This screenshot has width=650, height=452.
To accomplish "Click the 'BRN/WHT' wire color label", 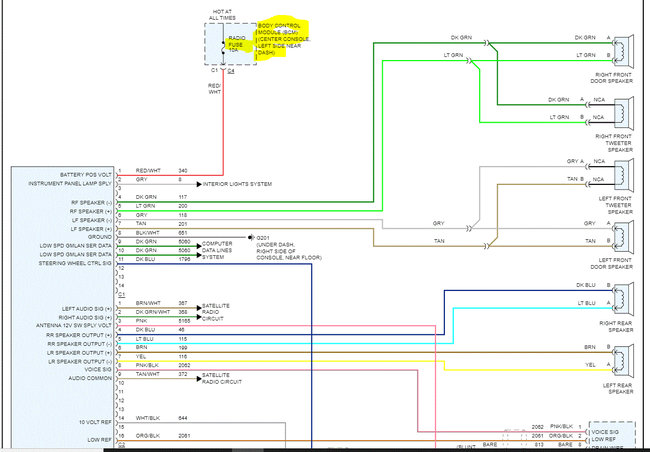I will click(148, 304).
